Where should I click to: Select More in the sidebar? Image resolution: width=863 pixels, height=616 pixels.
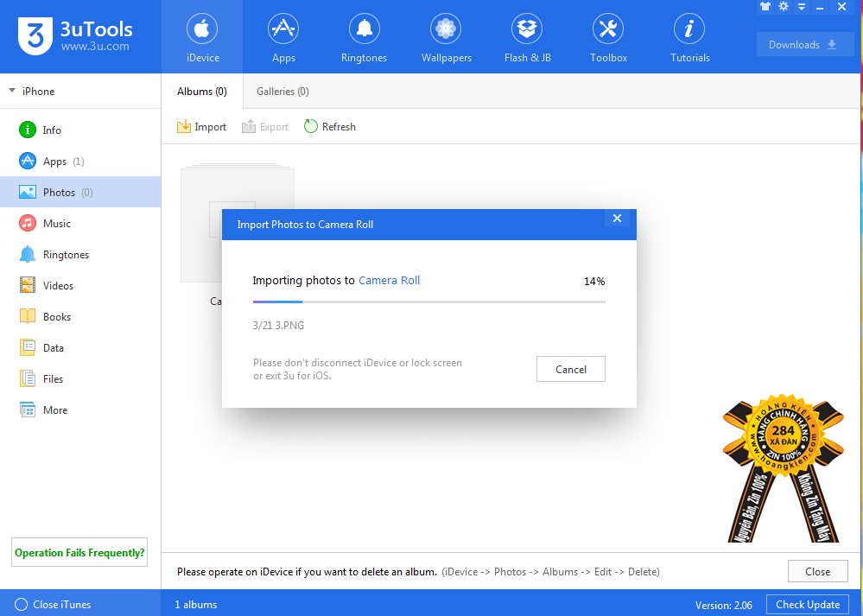coord(80,410)
